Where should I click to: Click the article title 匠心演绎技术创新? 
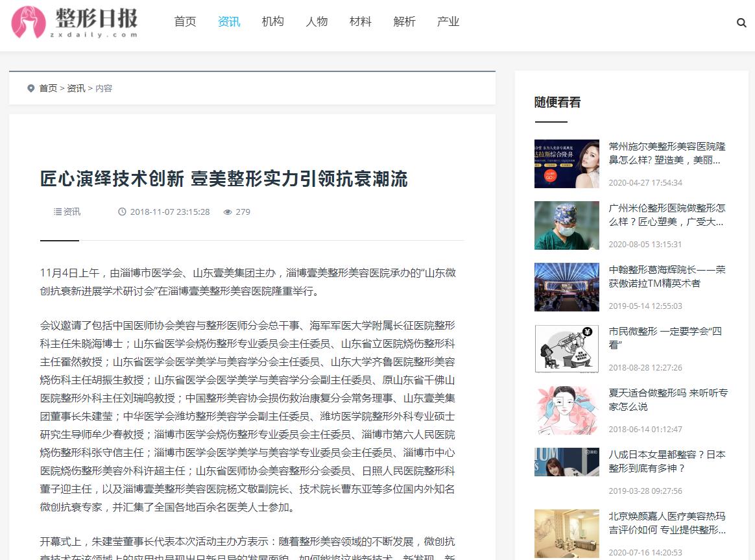[x=224, y=178]
